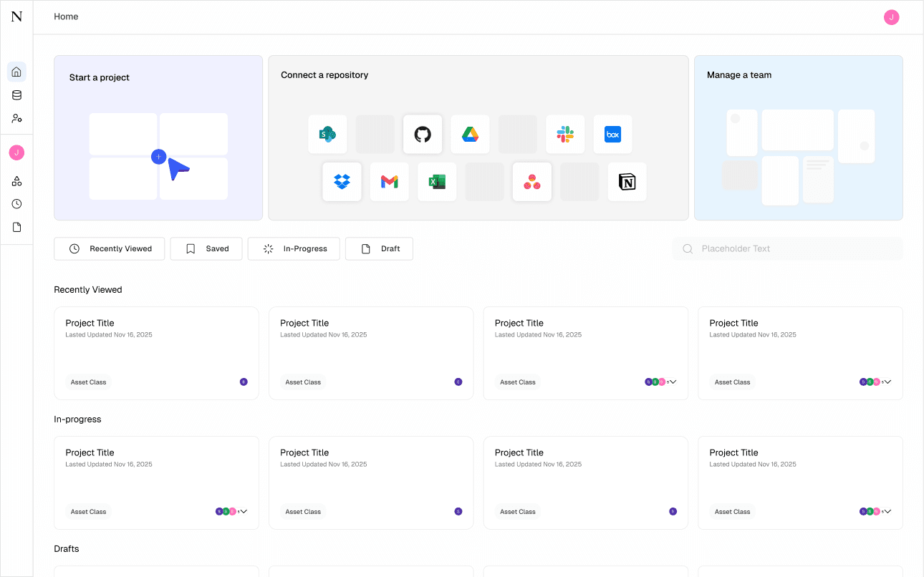The width and height of the screenshot is (924, 577).
Task: Open the second project card under Recently Viewed
Action: pos(371,353)
